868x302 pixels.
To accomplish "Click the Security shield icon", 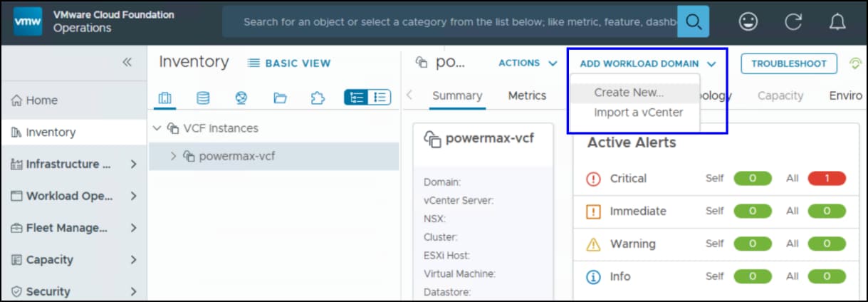I will point(17,291).
